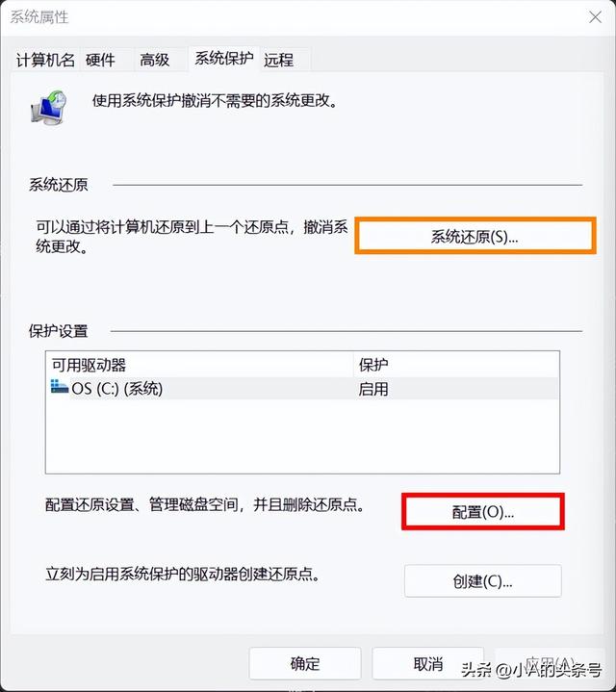Click empty space in the drive list
Image resolution: width=616 pixels, height=692 pixels.
302,436
